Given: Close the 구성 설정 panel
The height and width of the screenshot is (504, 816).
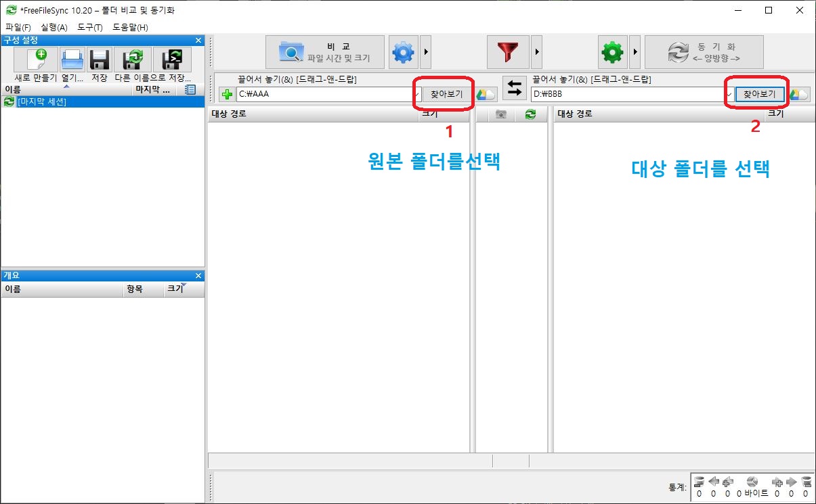Looking at the screenshot, I should [x=198, y=41].
